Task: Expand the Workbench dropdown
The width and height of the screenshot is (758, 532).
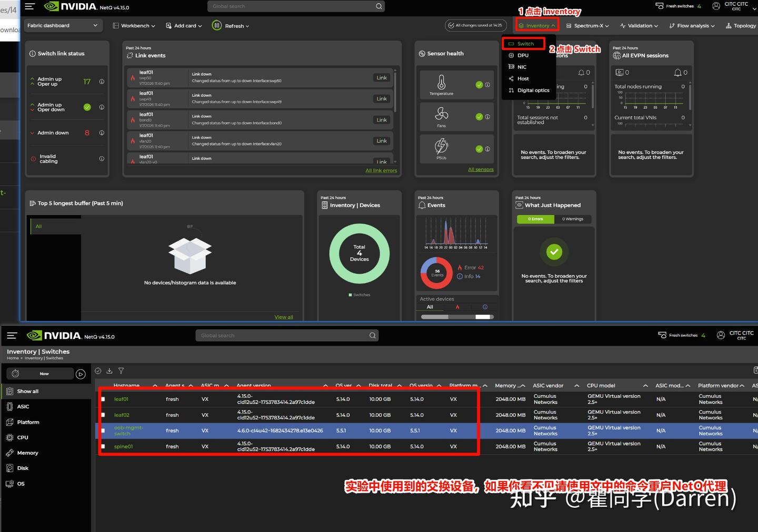Action: [x=134, y=25]
